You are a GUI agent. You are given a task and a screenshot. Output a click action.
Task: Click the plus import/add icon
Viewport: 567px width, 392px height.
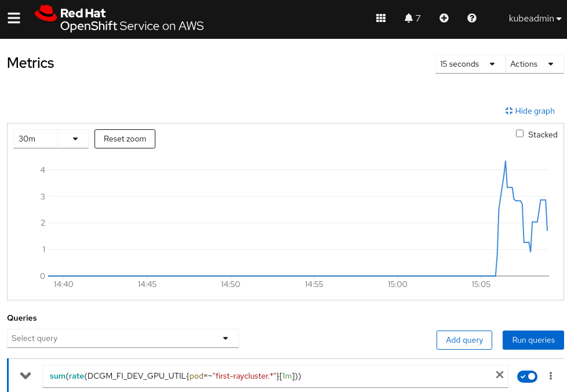(444, 19)
